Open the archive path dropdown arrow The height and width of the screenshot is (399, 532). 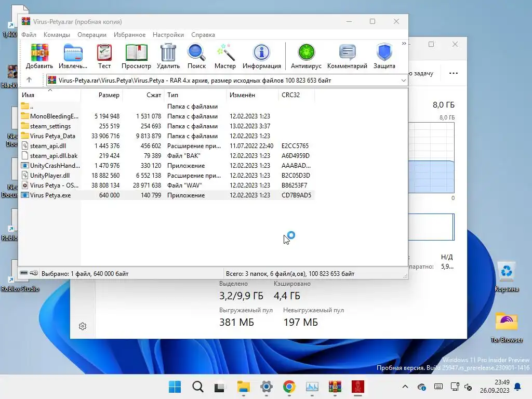point(403,81)
